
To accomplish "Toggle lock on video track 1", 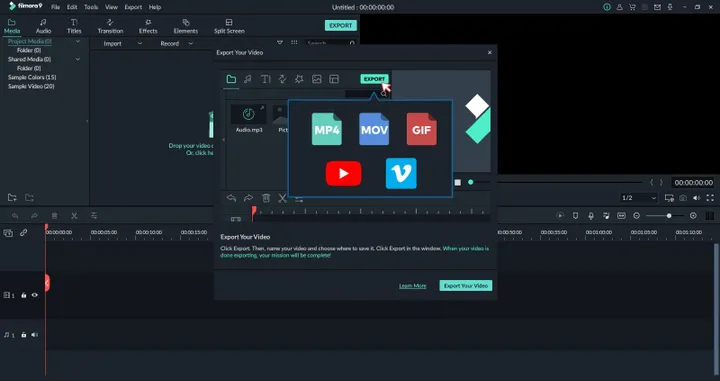I will click(x=23, y=295).
